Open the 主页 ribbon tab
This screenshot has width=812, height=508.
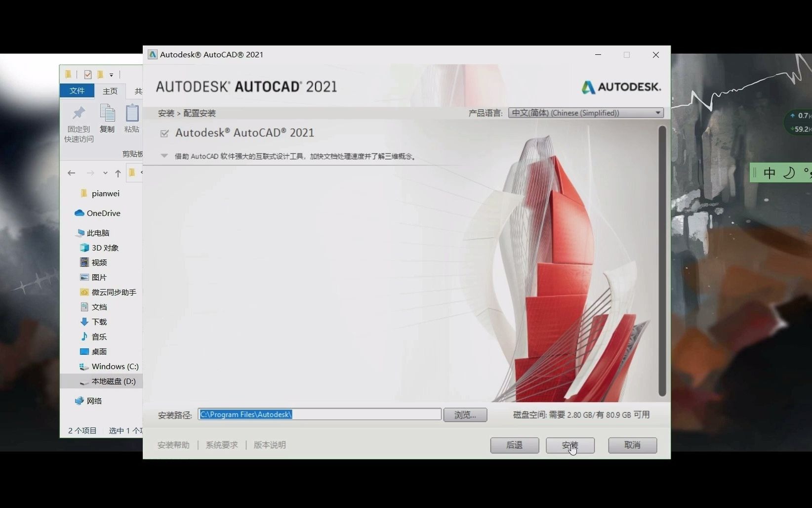pyautogui.click(x=110, y=91)
